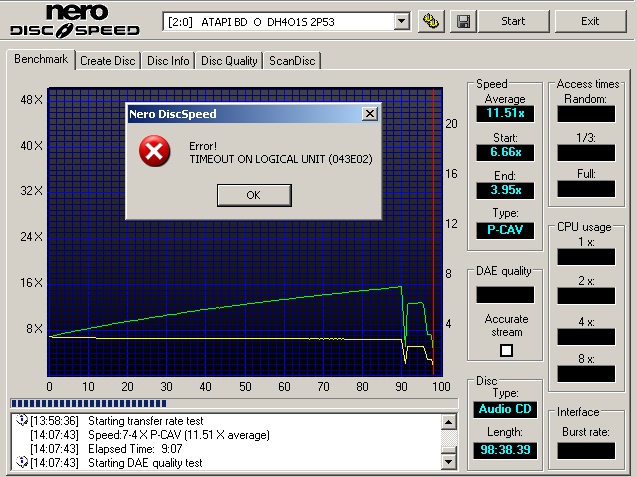Click the log icon for DAE quality test
The height and width of the screenshot is (477, 637).
22,462
